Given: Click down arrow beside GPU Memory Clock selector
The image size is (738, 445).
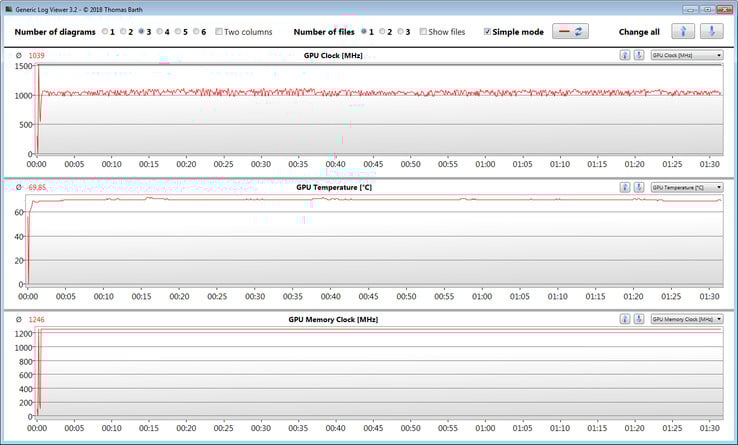Looking at the screenshot, I should coord(639,319).
